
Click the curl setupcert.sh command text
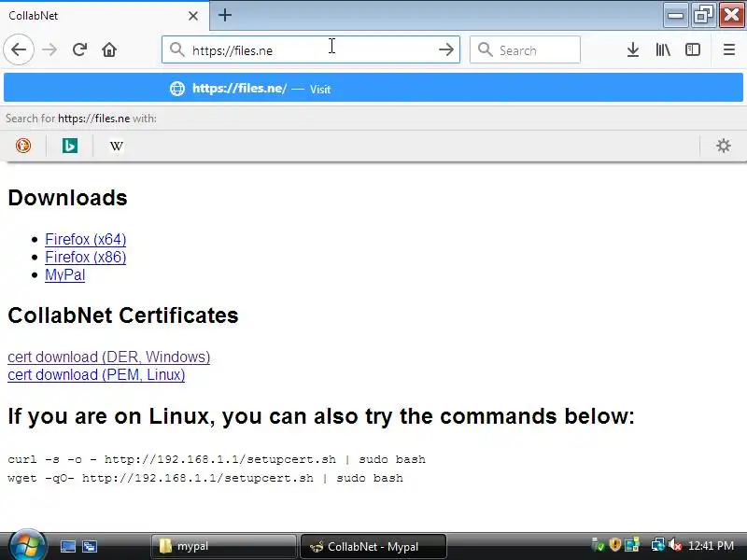pos(217,459)
